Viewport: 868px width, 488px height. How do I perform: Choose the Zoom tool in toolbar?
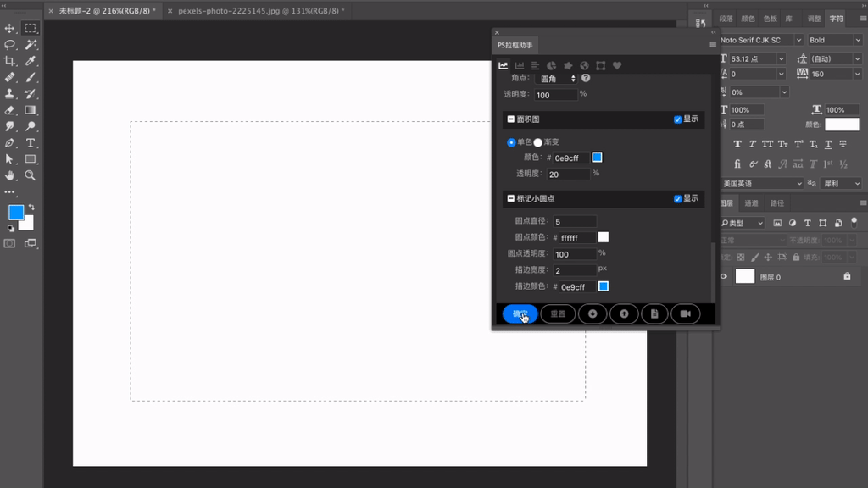31,175
